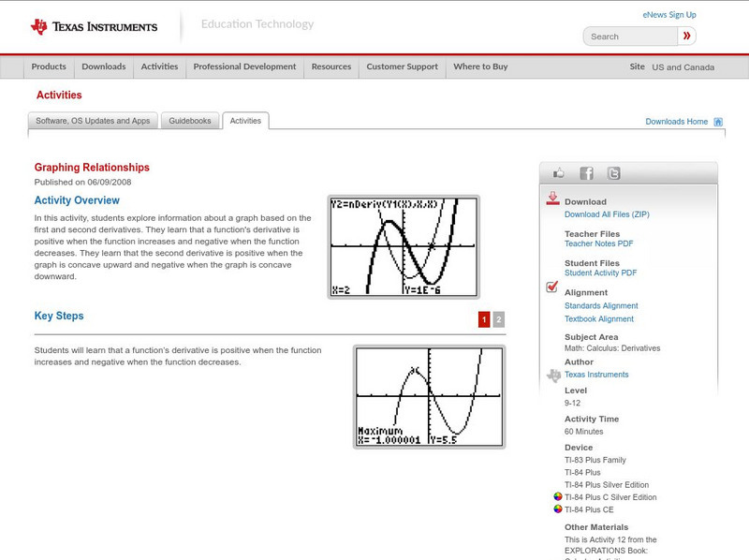The height and width of the screenshot is (560, 749).
Task: Click the Key Steps heading
Action: tap(59, 316)
